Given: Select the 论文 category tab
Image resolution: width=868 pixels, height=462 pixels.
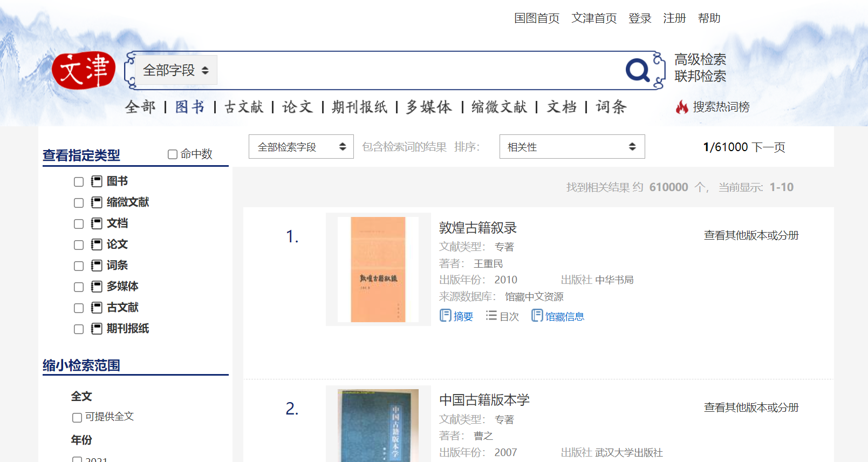Looking at the screenshot, I should click(x=297, y=107).
